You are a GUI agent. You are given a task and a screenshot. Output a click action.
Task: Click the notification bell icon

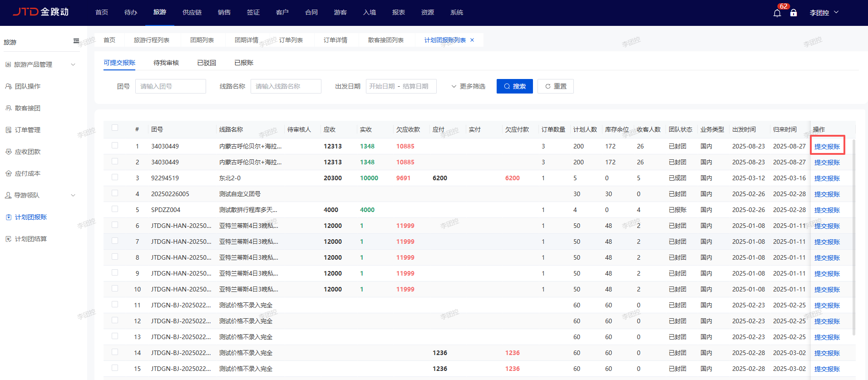coord(777,13)
